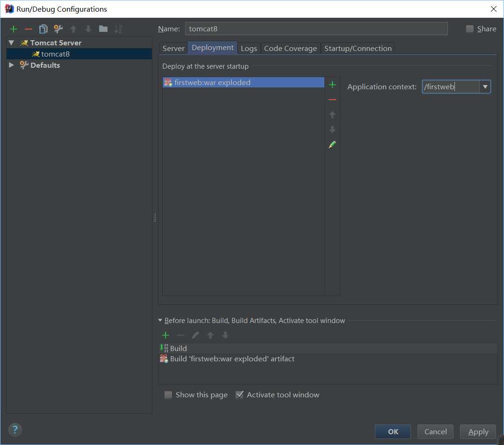Go to the Code Coverage tab
The height and width of the screenshot is (445, 504).
tap(290, 48)
